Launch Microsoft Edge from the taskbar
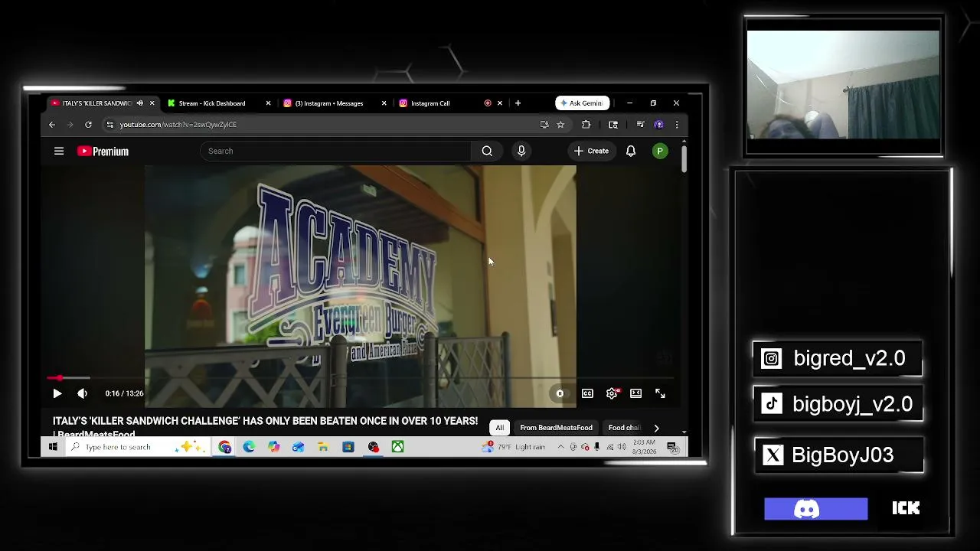Image resolution: width=980 pixels, height=551 pixels. pos(249,447)
